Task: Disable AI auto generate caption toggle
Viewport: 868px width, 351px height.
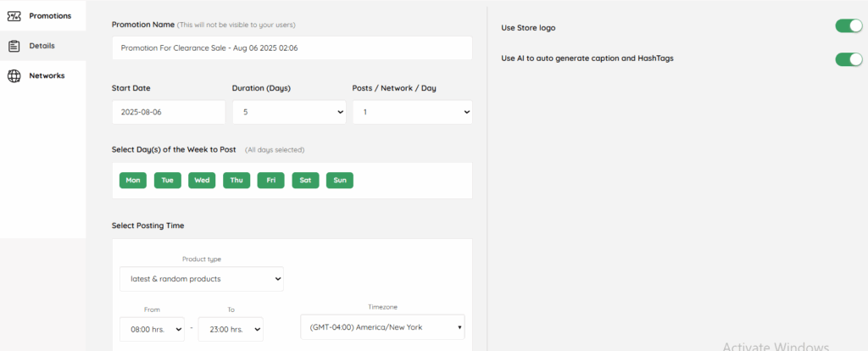Action: 848,58
